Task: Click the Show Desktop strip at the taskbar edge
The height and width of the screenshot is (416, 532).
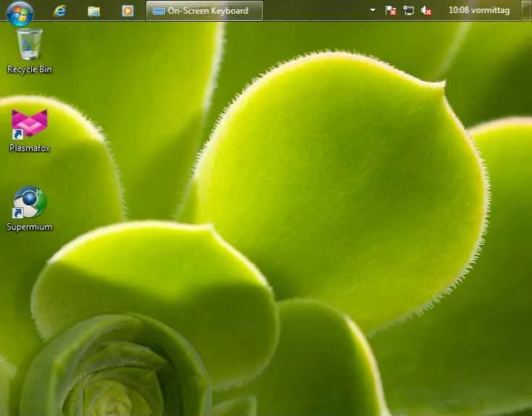Action: [527, 11]
